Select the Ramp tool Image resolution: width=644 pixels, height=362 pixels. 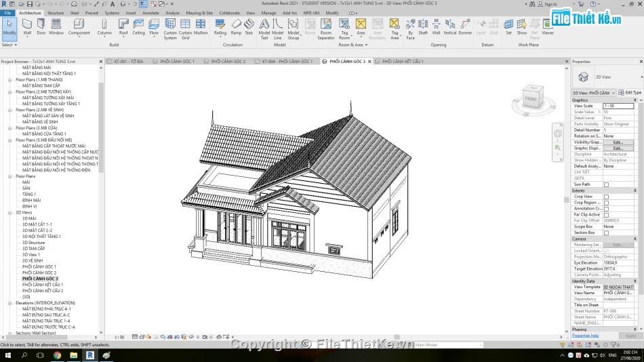tap(236, 27)
